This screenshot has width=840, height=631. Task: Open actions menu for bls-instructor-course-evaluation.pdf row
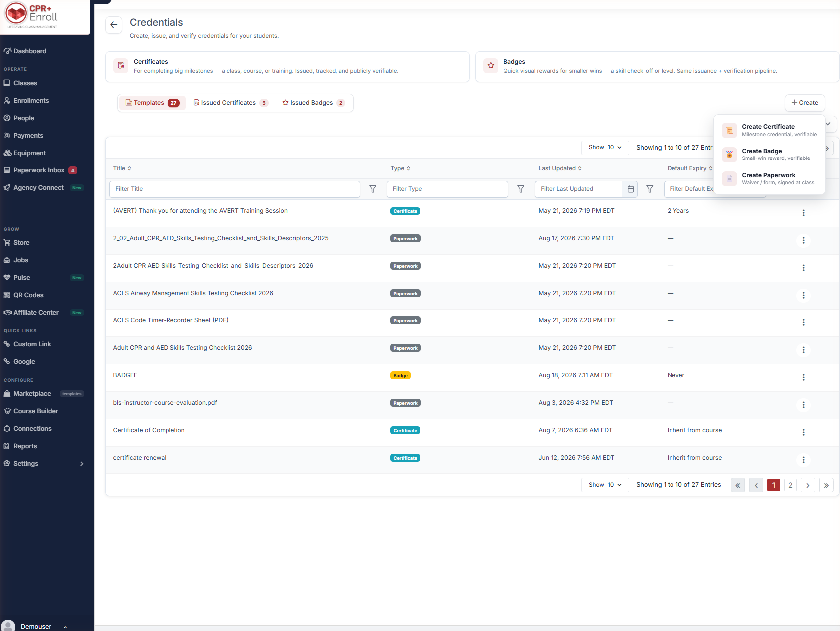click(803, 405)
